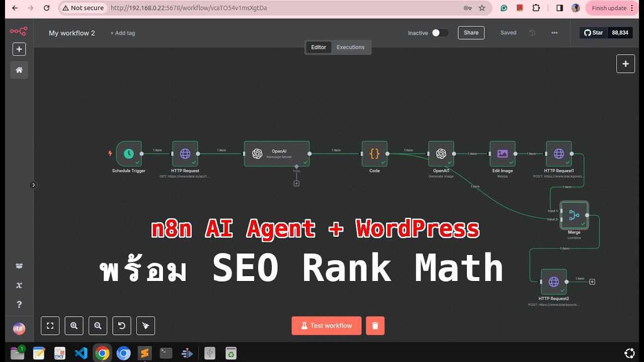The height and width of the screenshot is (362, 644).
Task: Switch to the Executions tab
Action: tap(351, 47)
